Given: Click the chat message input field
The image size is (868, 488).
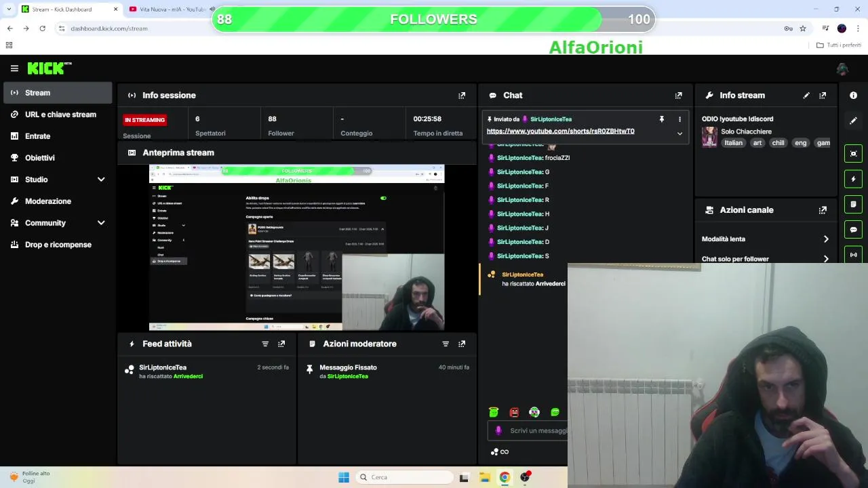Looking at the screenshot, I should (528, 430).
